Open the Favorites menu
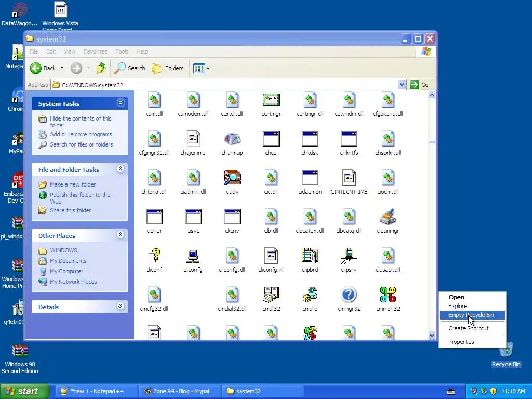The width and height of the screenshot is (532, 399). [x=96, y=51]
